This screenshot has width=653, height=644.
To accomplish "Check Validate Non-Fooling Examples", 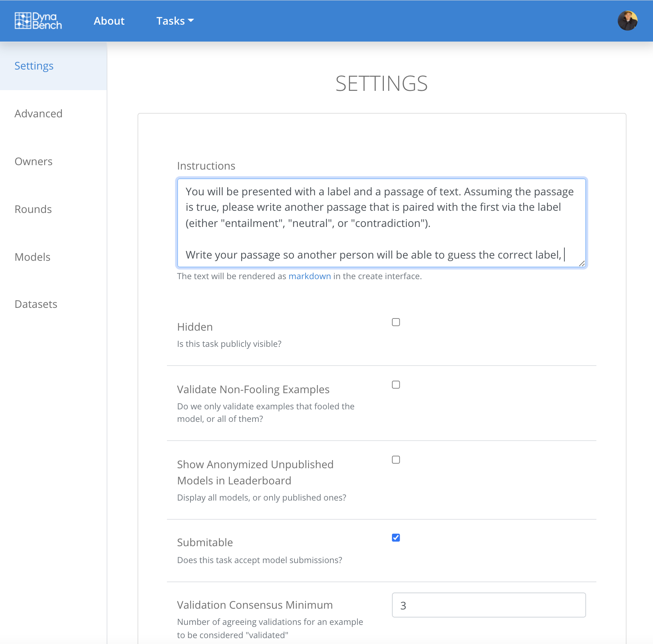I will [396, 385].
